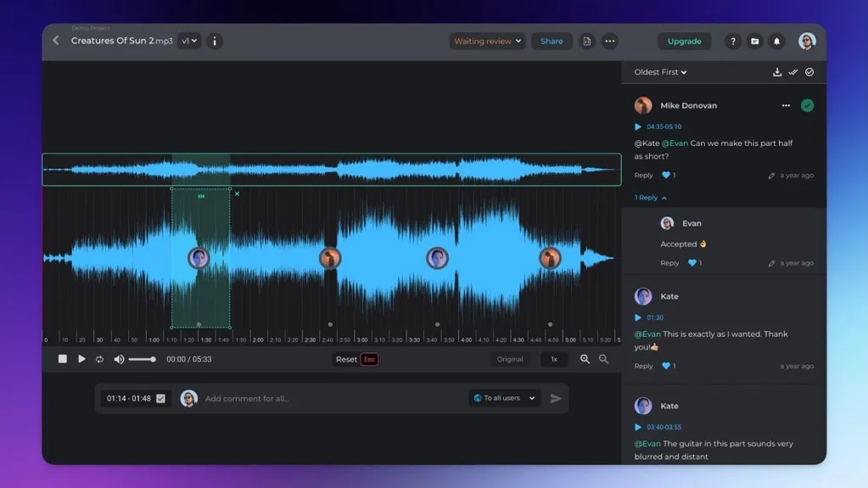868x488 pixels.
Task: Click the Original button
Action: coord(510,360)
